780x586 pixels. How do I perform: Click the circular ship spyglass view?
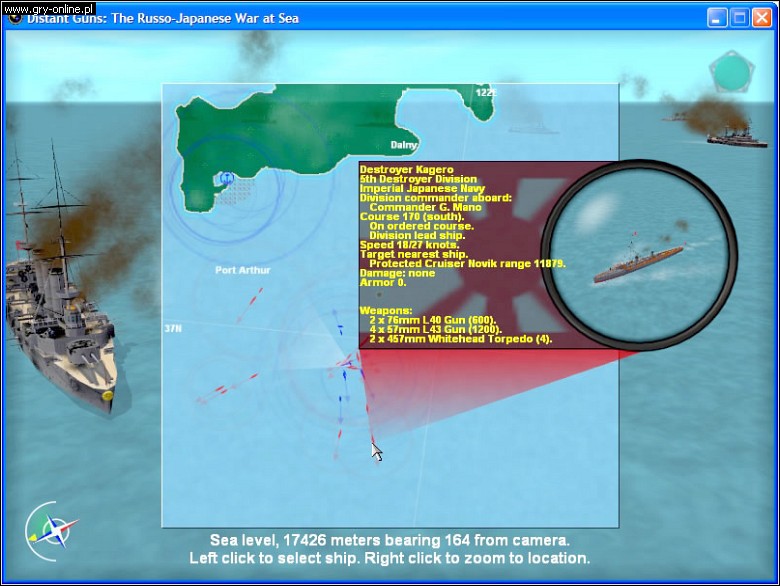(x=640, y=254)
